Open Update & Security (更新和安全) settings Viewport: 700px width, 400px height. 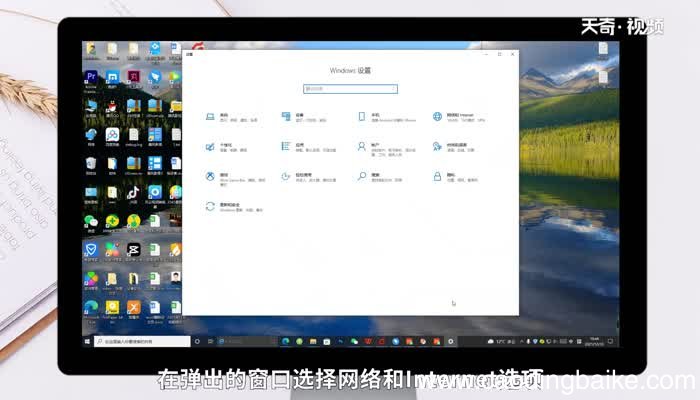[x=234, y=207]
